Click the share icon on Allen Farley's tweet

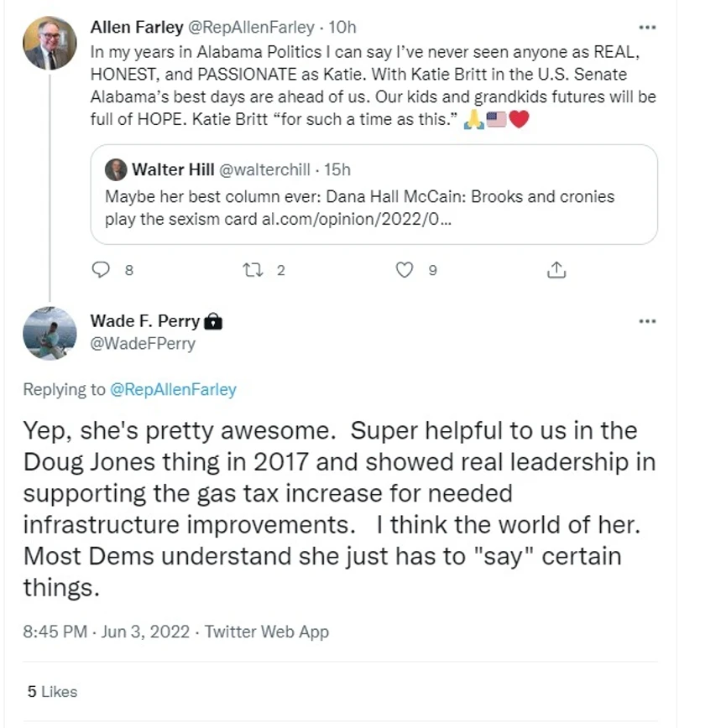556,270
